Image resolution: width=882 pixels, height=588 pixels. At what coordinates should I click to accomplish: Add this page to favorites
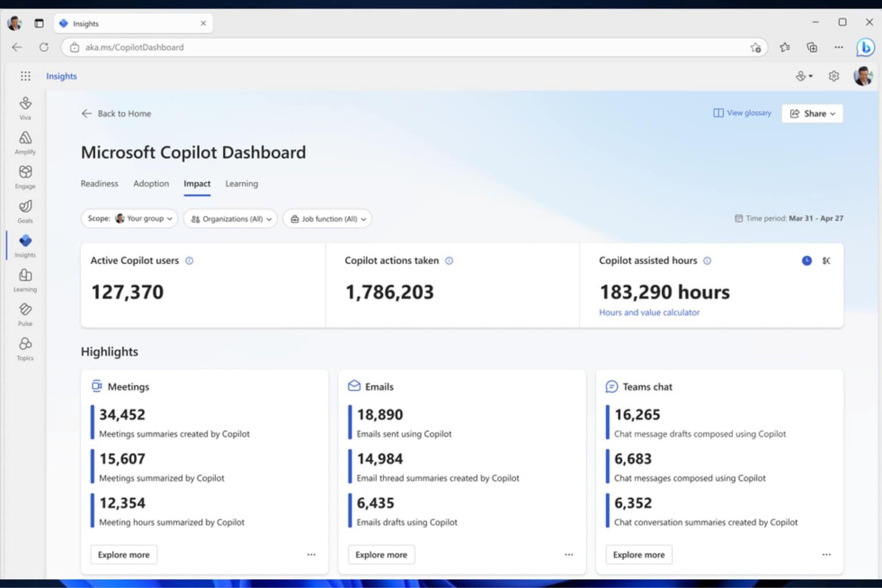(x=756, y=48)
